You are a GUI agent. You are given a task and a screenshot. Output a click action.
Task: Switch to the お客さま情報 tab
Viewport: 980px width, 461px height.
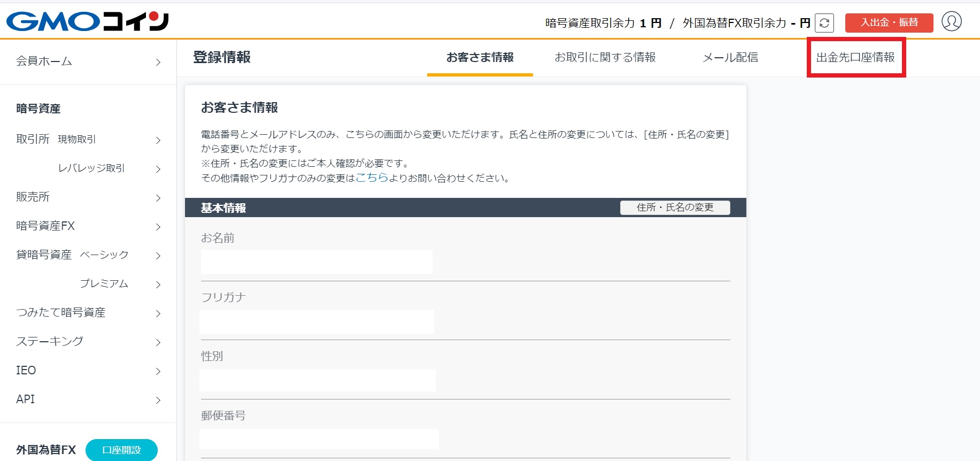click(x=480, y=57)
